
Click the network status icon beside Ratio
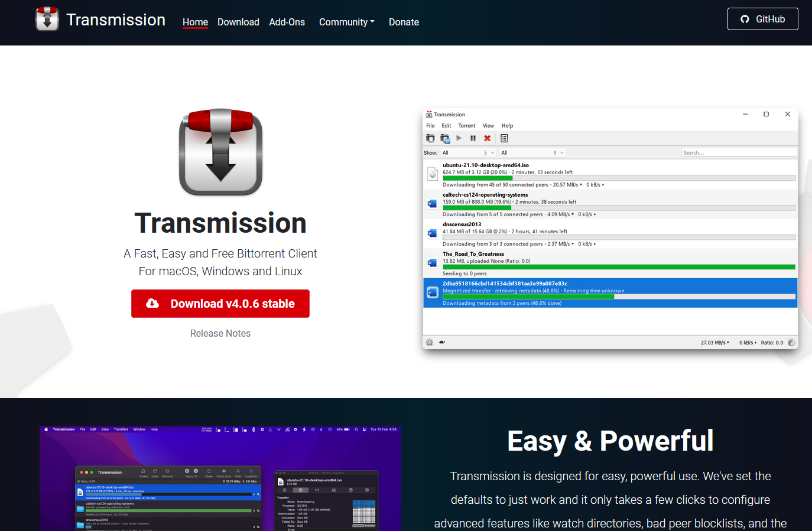click(791, 343)
